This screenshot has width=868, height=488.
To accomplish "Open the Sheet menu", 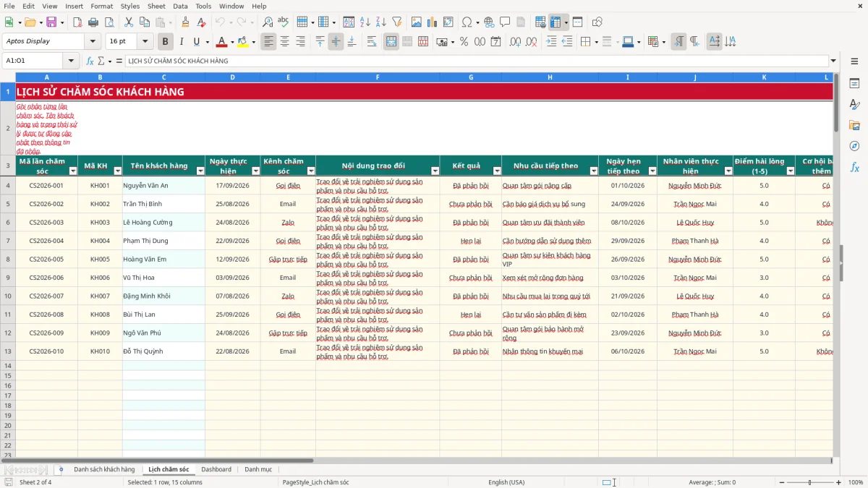I will [156, 6].
